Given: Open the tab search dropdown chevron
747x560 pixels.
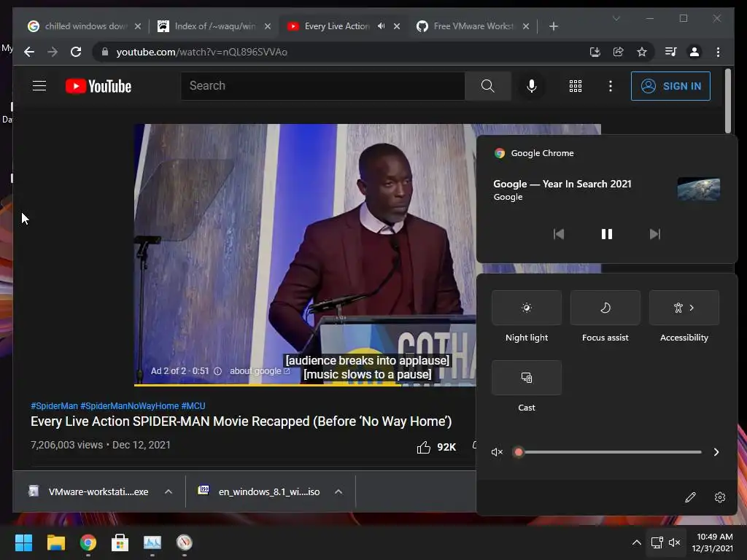Looking at the screenshot, I should click(616, 18).
